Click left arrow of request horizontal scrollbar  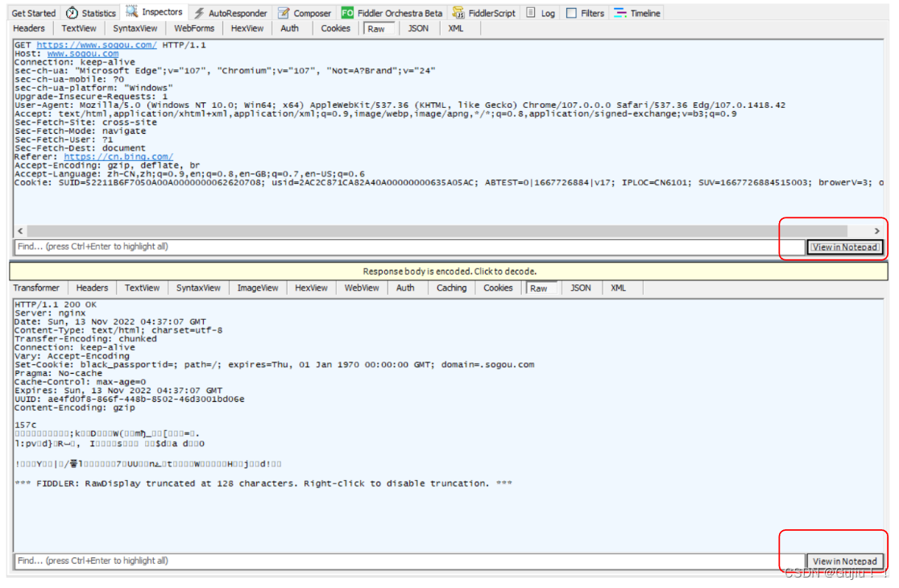pyautogui.click(x=21, y=230)
